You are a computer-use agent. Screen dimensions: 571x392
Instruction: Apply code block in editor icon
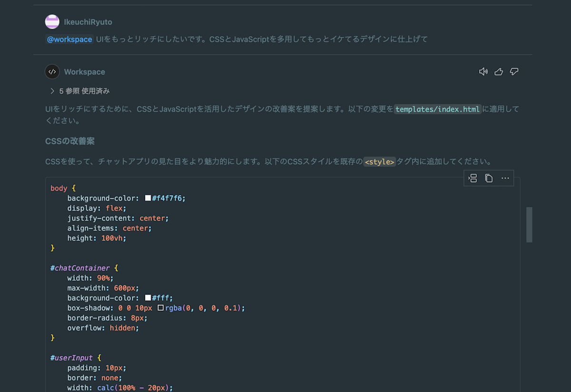click(473, 178)
